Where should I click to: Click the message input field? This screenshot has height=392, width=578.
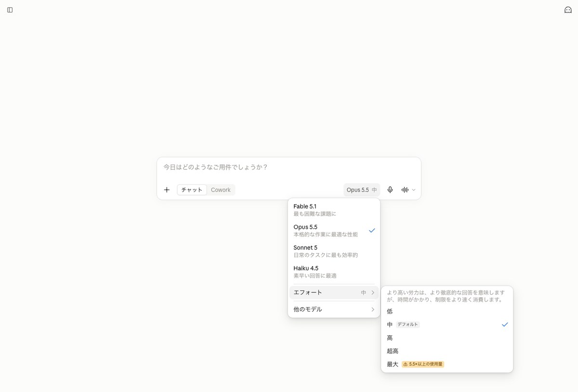pos(289,167)
